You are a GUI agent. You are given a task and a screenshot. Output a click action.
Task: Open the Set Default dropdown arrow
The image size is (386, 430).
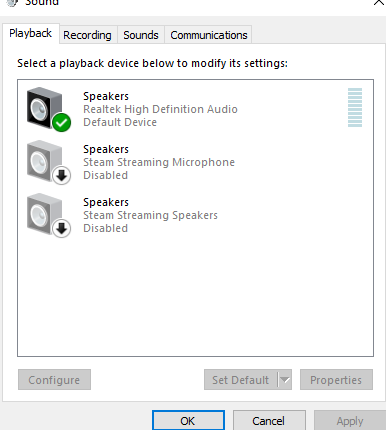pos(285,379)
